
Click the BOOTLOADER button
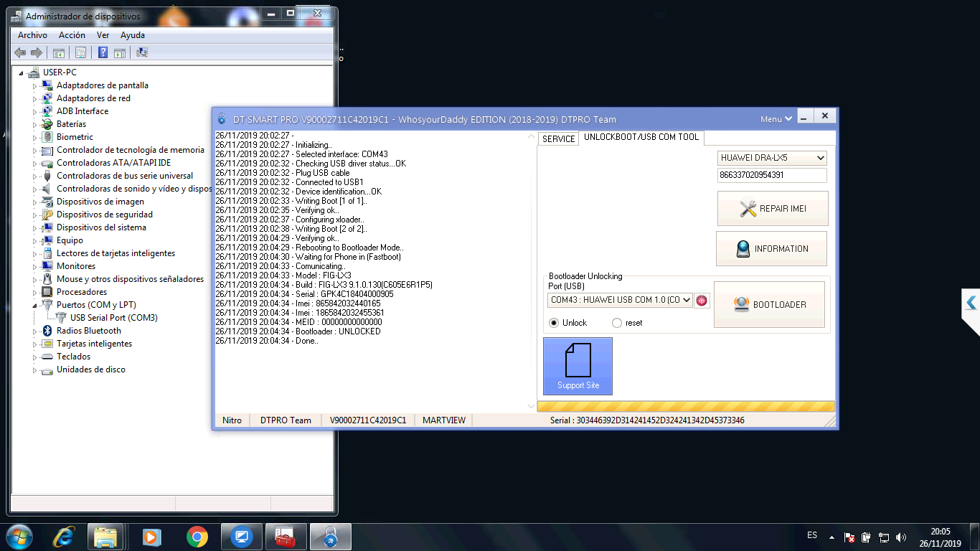click(769, 305)
